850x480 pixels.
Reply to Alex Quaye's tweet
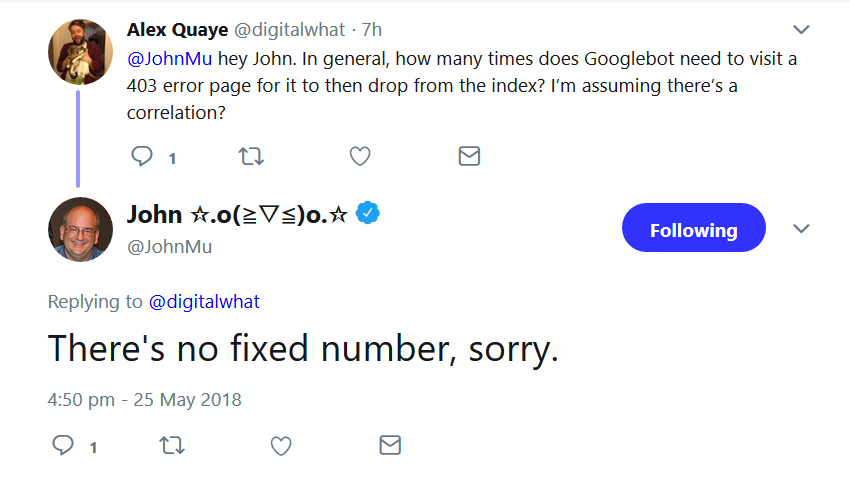[144, 156]
